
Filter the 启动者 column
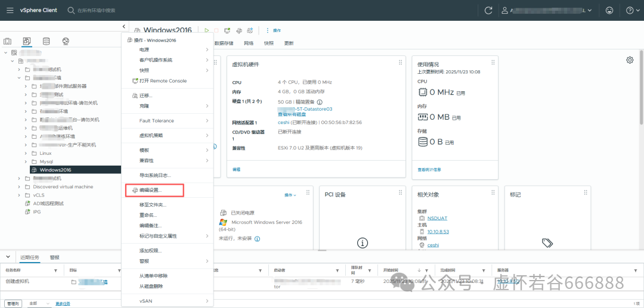pos(337,270)
